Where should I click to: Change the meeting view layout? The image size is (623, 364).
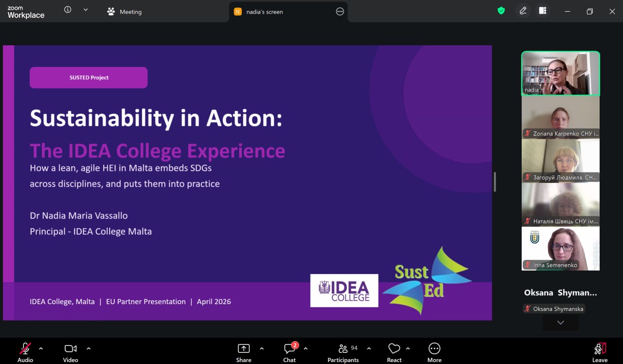tap(543, 11)
